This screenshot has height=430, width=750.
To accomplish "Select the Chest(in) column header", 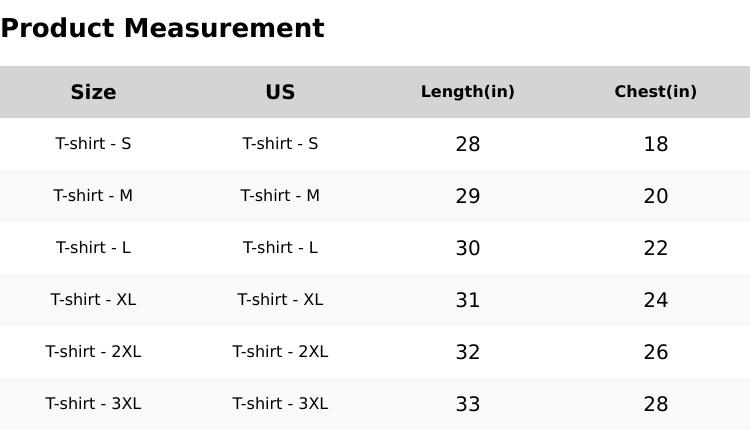I will pyautogui.click(x=655, y=92).
